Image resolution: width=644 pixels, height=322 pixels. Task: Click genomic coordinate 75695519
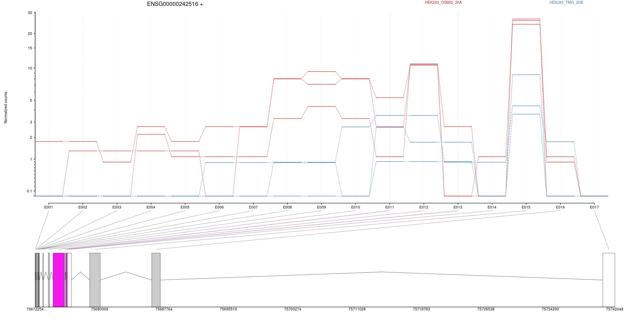point(228,309)
